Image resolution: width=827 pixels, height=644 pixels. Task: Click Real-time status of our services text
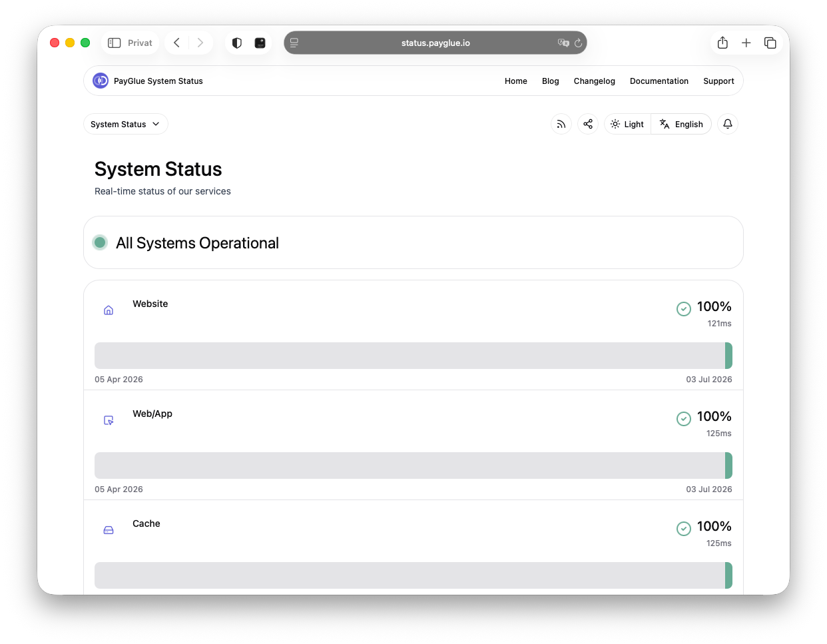[162, 191]
